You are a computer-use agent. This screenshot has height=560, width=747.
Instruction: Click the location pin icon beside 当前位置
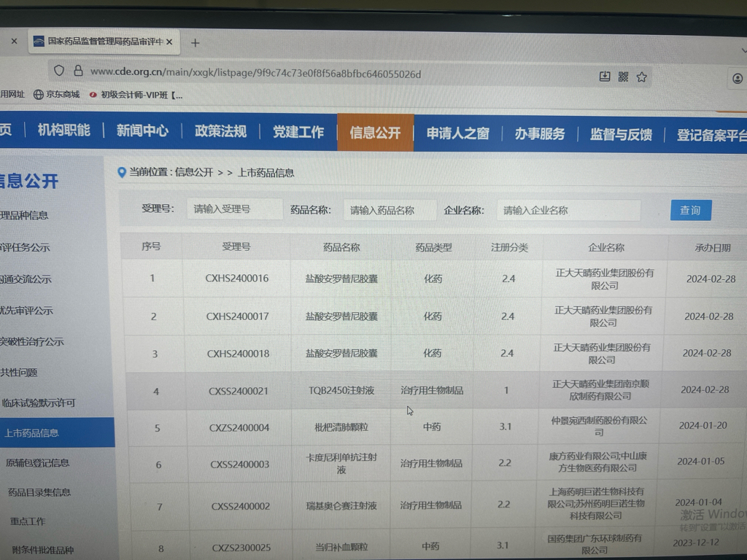point(122,172)
